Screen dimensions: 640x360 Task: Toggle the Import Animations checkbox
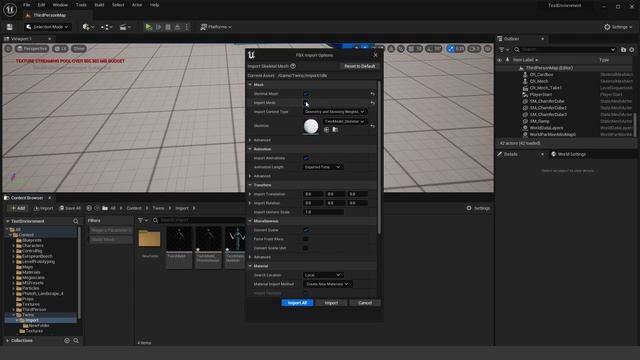pyautogui.click(x=306, y=158)
